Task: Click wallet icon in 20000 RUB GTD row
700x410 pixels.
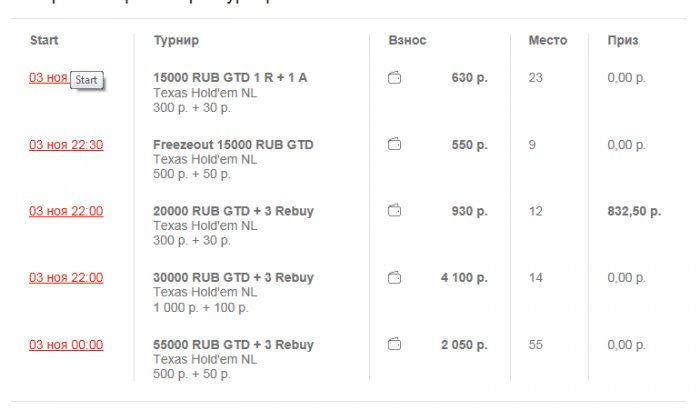Action: point(395,211)
